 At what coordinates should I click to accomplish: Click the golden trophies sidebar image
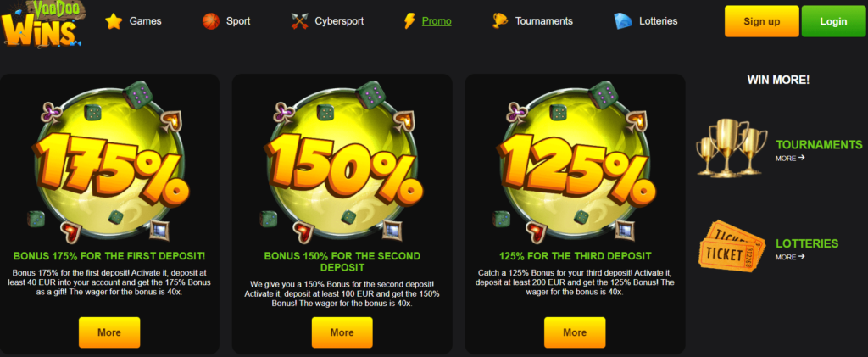[732, 148]
